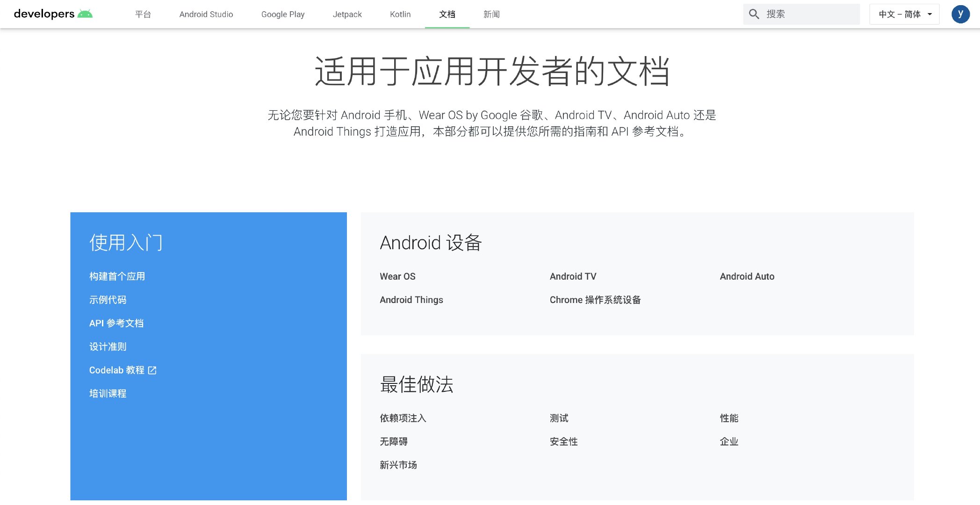Go to the Jetpack tab

pyautogui.click(x=347, y=14)
